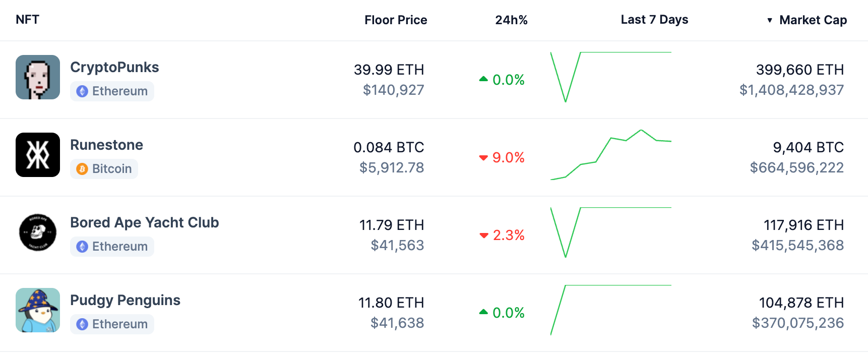Click the Ethereum badge under CryptoPunks
The image size is (868, 353).
pyautogui.click(x=112, y=91)
